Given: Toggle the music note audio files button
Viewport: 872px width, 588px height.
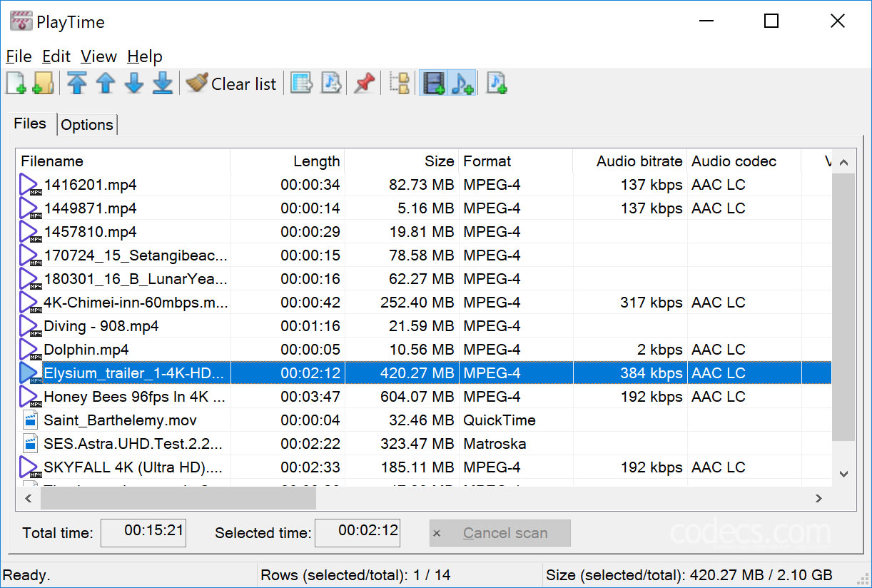Looking at the screenshot, I should [462, 83].
